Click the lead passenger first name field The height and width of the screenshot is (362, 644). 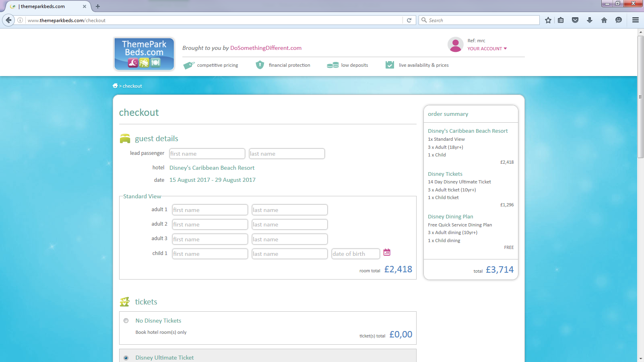tap(207, 154)
